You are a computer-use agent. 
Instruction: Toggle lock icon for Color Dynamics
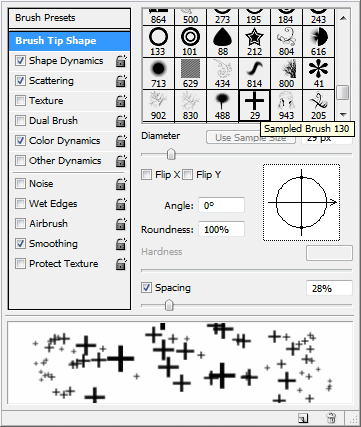click(x=121, y=141)
